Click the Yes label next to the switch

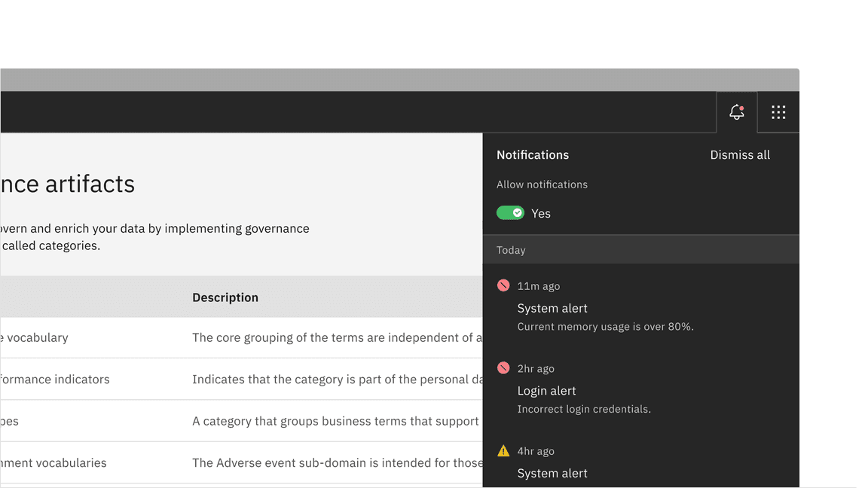click(x=540, y=213)
